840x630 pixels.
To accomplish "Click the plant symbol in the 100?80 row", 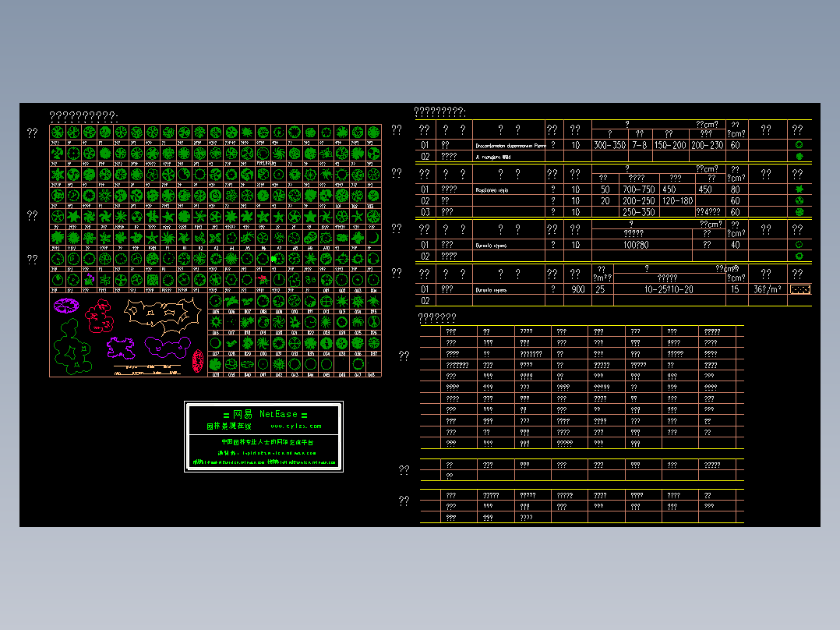I will click(x=799, y=245).
